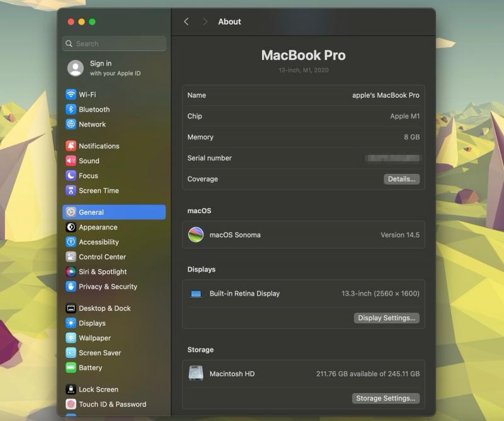Open the Sound speaker icon
Screen dimensions: 504x421
pos(71,161)
